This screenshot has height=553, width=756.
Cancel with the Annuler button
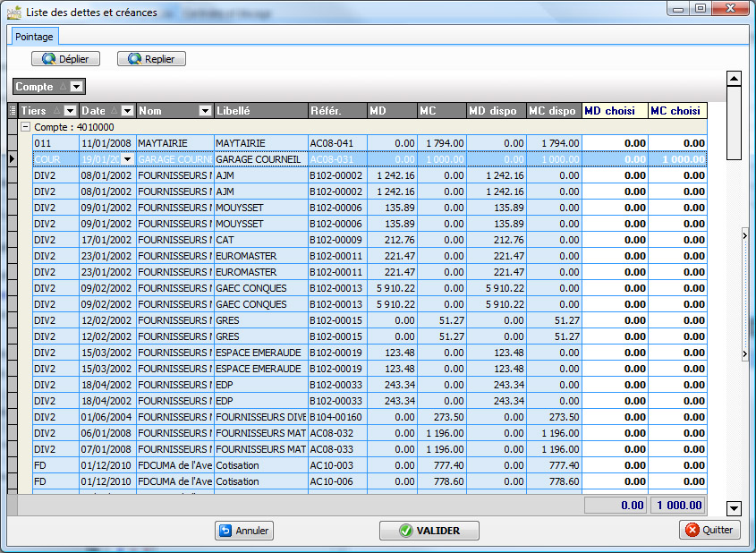(244, 531)
